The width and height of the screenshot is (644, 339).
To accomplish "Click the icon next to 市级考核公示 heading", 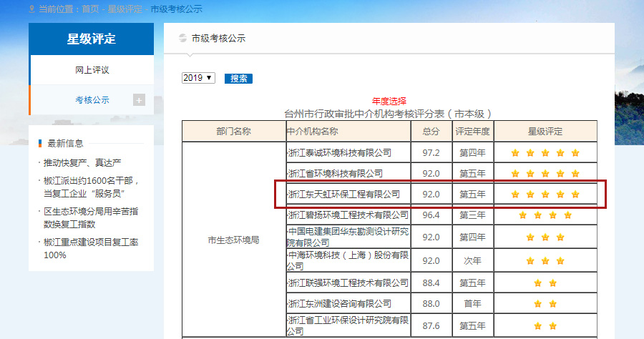I will (x=182, y=39).
